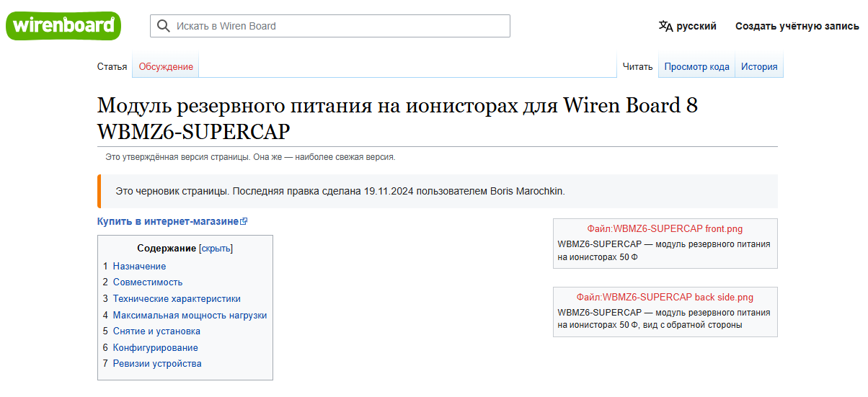Open missing file WBMZ6-SUPERCAP back side.png link
This screenshot has width=868, height=397.
[665, 297]
